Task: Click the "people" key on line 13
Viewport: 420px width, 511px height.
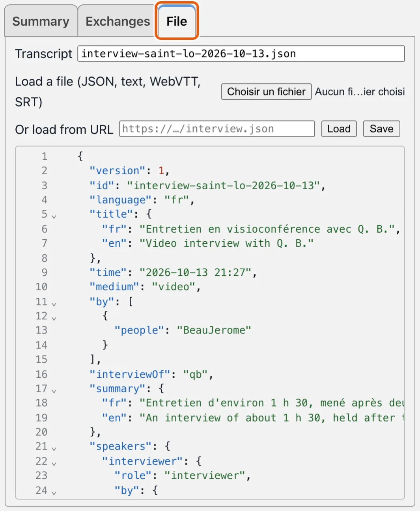Action: [x=139, y=330]
